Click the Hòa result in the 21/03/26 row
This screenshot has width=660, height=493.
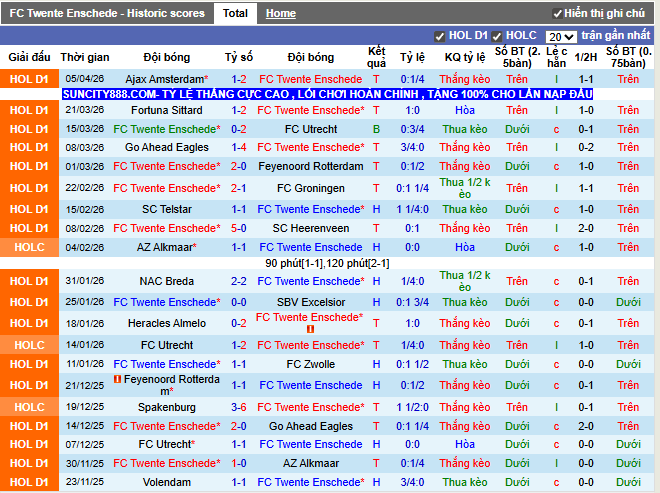click(x=465, y=110)
